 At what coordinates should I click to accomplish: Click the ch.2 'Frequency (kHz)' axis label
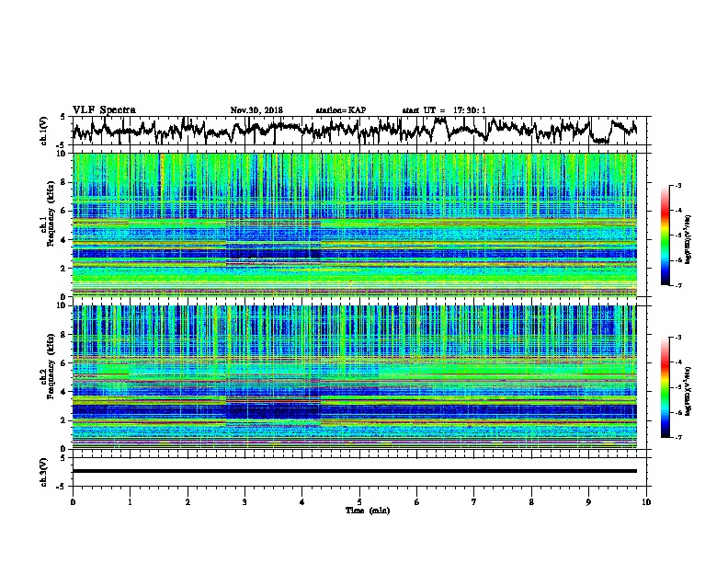(x=51, y=366)
